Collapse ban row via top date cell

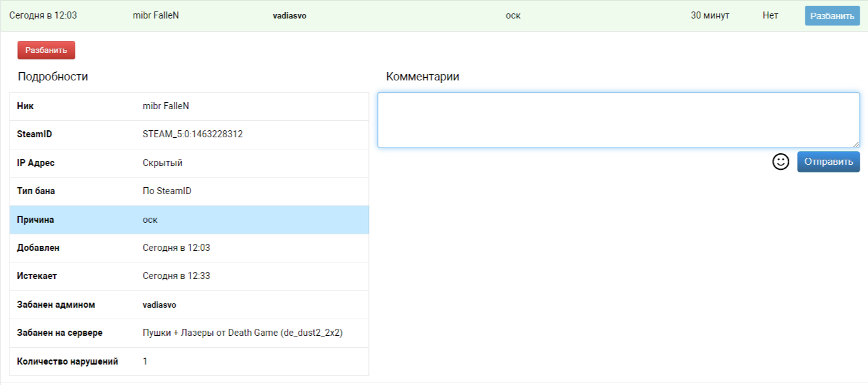[x=43, y=15]
